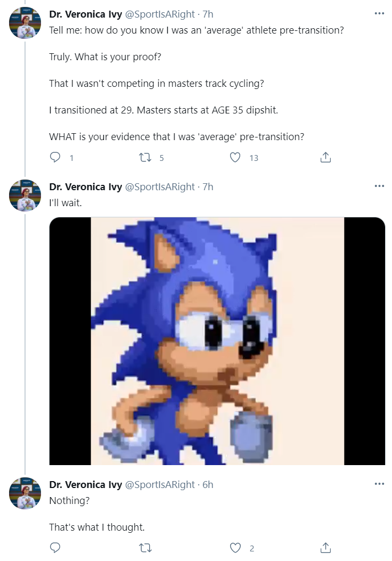The image size is (392, 561).
Task: Click the first tweet's profile avatar
Action: pyautogui.click(x=25, y=22)
